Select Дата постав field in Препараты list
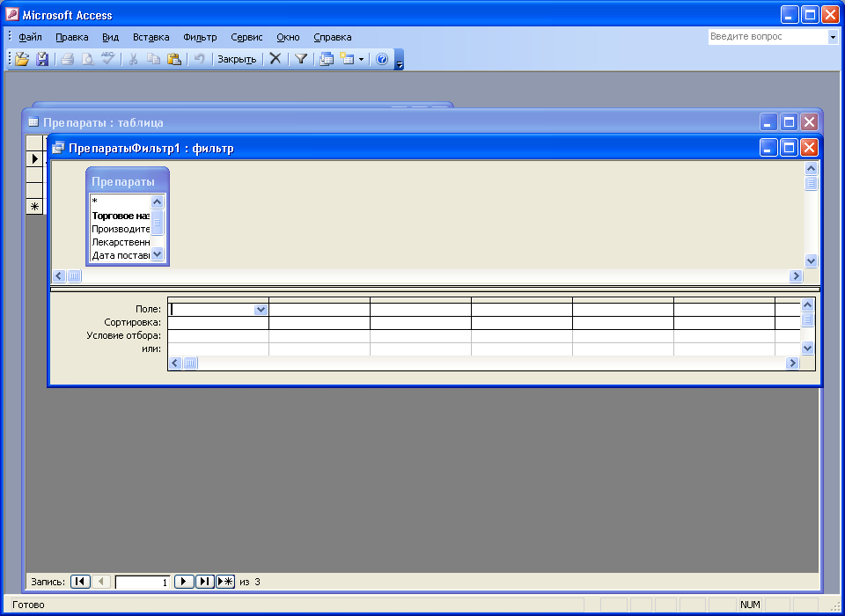The width and height of the screenshot is (845, 616). tap(120, 255)
